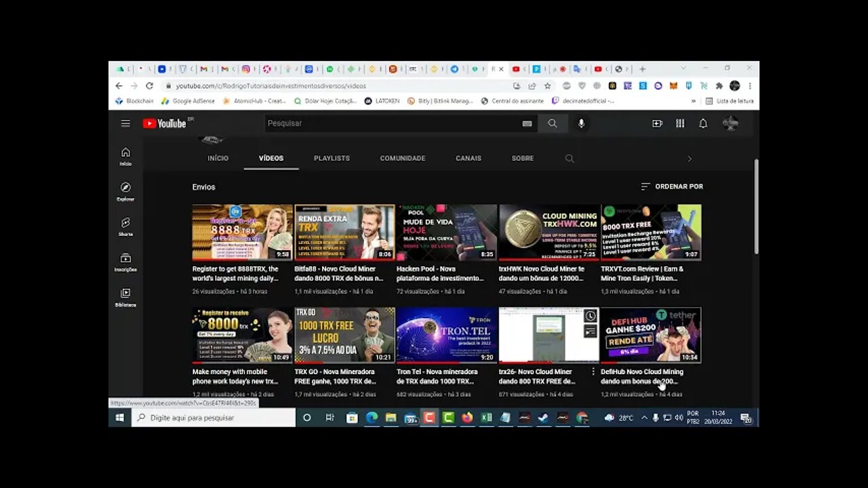Open Hacken Pool video title link
Image resolution: width=868 pixels, height=488 pixels.
tap(440, 273)
